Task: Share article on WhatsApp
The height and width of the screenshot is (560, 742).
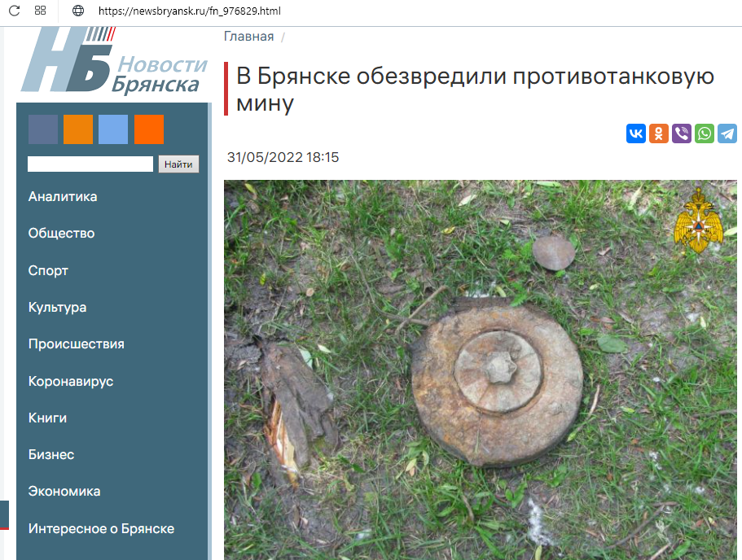Action: click(705, 133)
